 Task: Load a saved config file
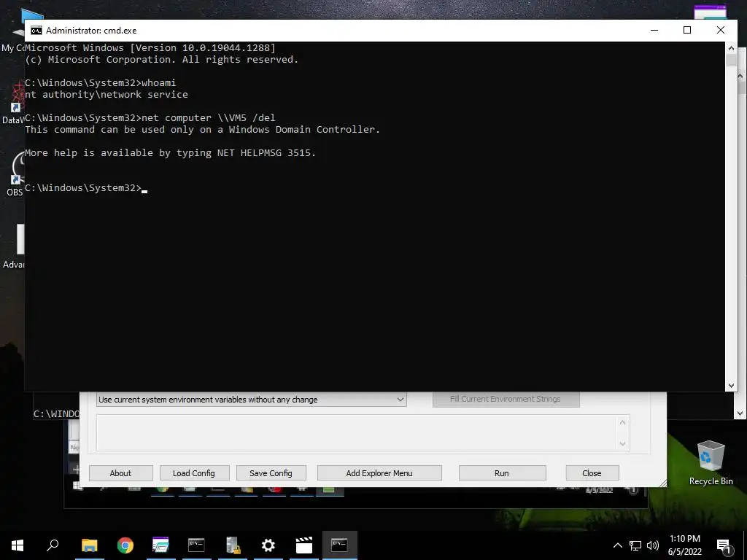[194, 472]
